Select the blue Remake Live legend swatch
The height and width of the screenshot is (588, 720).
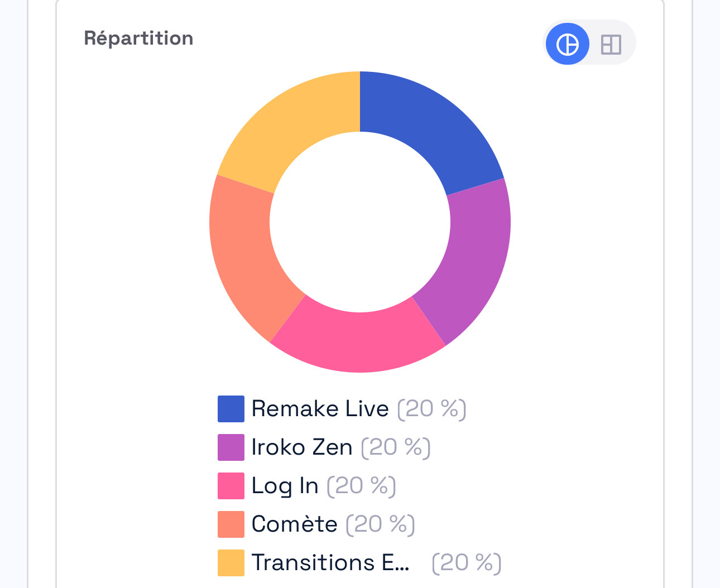[231, 409]
